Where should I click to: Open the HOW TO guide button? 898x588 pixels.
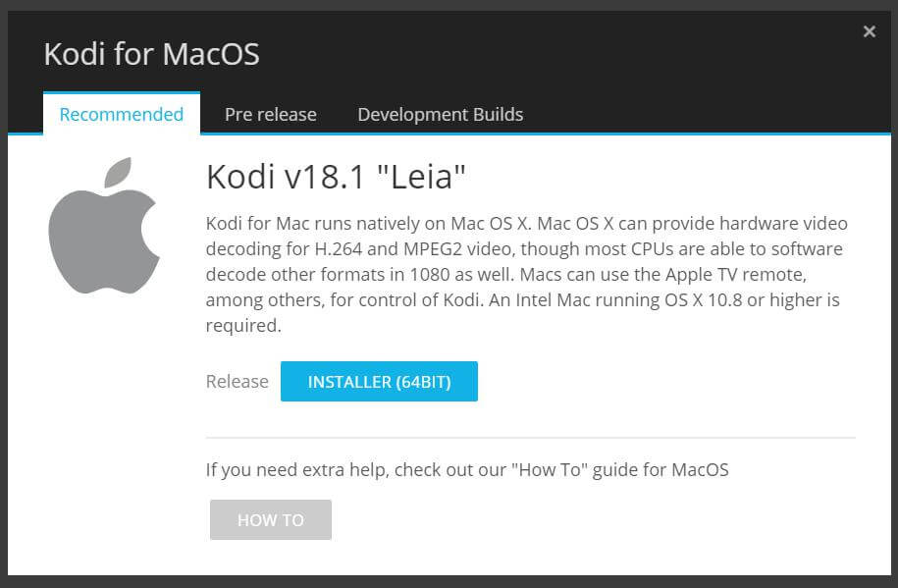[270, 520]
